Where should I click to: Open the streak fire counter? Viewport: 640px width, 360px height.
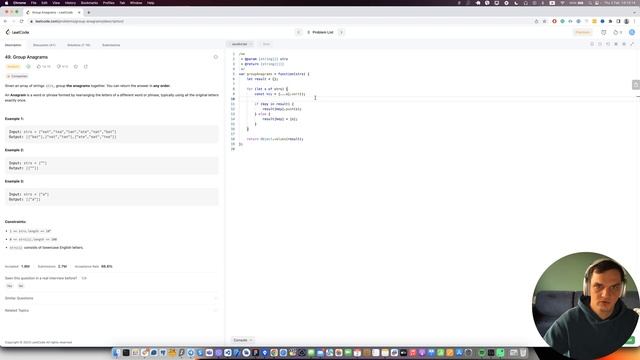click(x=618, y=32)
